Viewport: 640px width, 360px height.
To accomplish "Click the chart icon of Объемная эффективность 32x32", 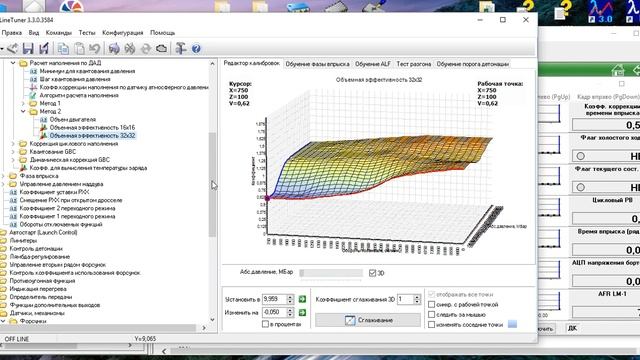I will [x=43, y=136].
